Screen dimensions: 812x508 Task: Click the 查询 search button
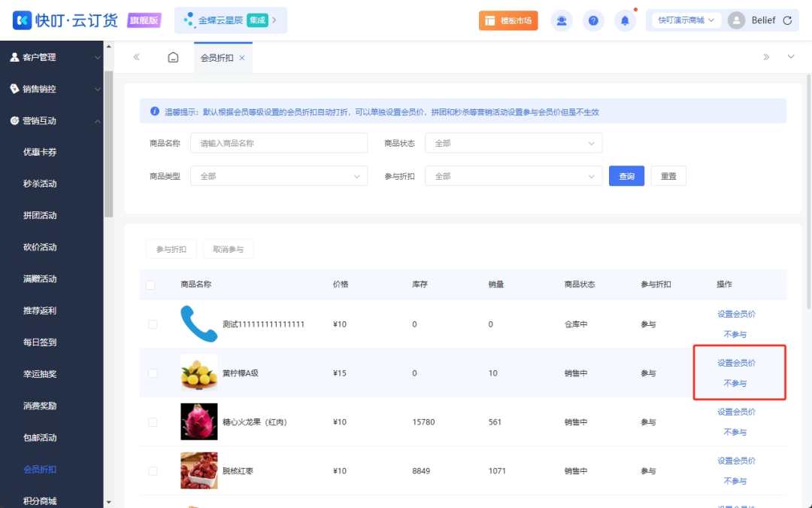tap(626, 175)
